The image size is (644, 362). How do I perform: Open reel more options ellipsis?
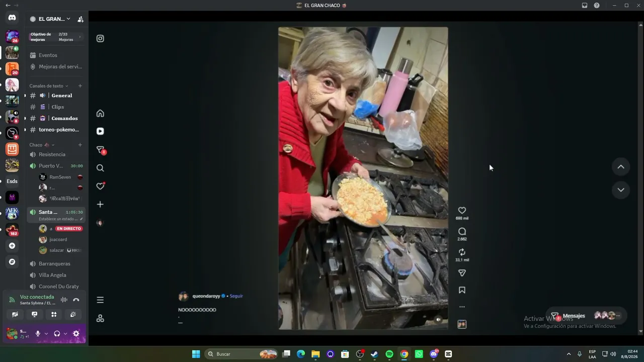point(462,307)
